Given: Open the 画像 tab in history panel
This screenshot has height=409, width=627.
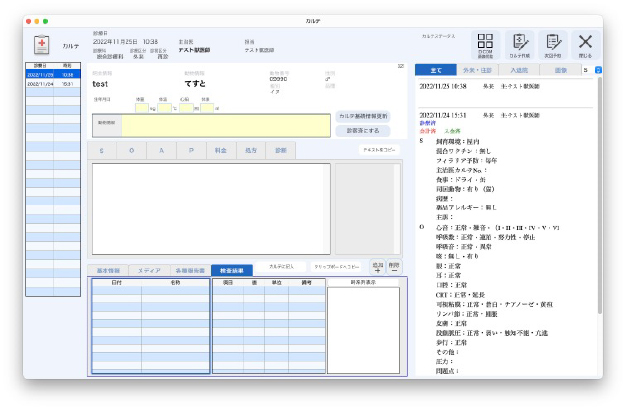Looking at the screenshot, I should click(559, 71).
